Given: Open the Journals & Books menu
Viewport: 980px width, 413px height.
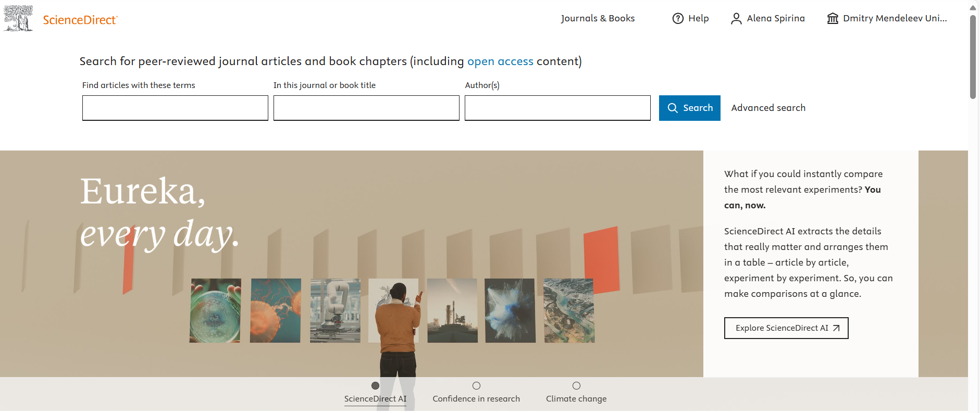Looking at the screenshot, I should (598, 18).
